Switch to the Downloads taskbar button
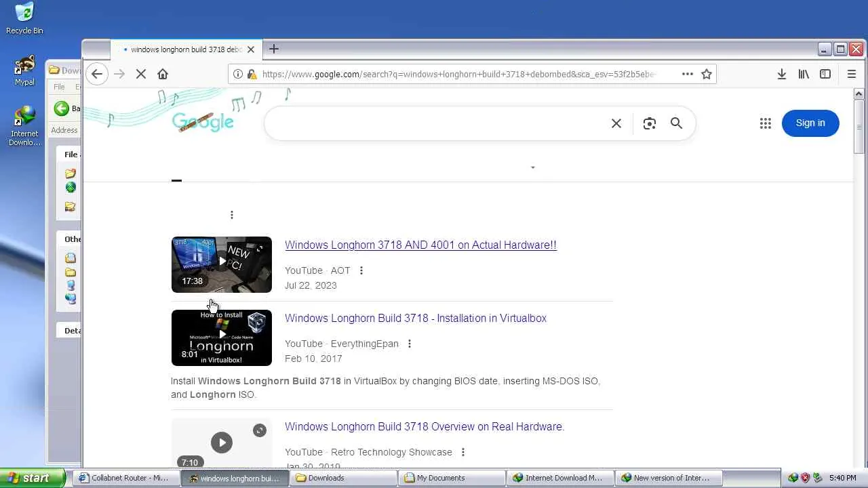The height and width of the screenshot is (488, 868). point(343,478)
